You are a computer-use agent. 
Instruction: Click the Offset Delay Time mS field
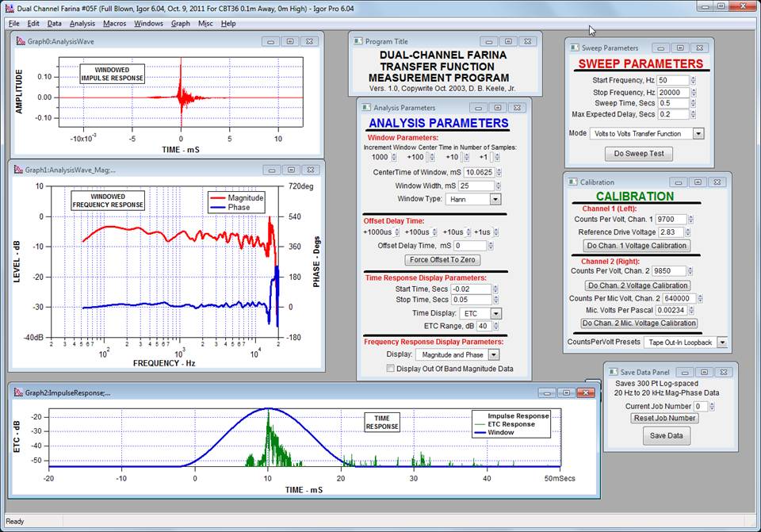[x=470, y=246]
